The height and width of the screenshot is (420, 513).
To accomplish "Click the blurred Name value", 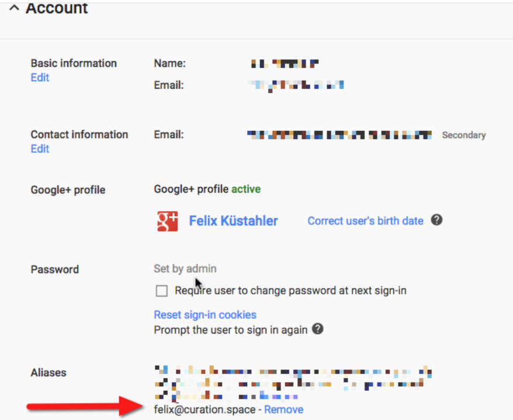I will [x=285, y=63].
